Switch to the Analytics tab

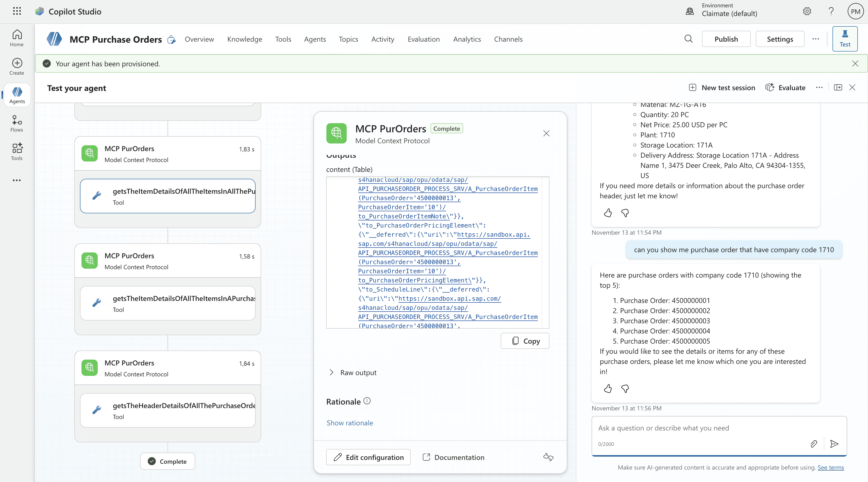click(467, 39)
